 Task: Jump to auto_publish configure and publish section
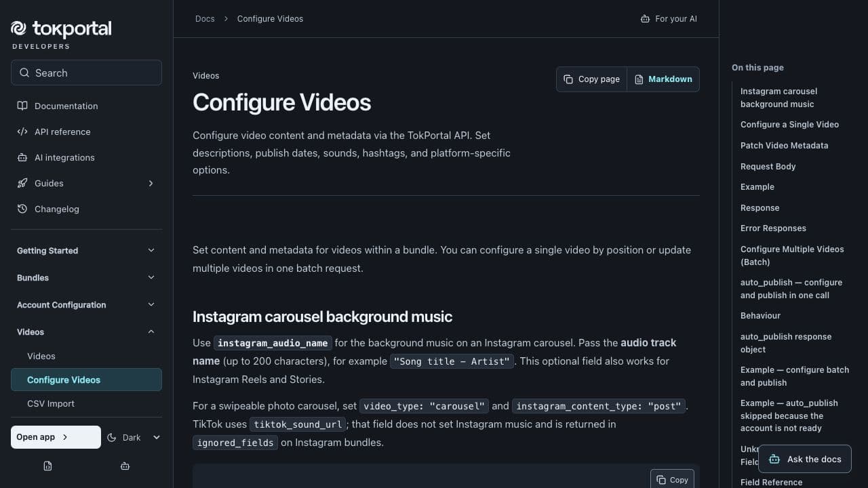(x=791, y=289)
